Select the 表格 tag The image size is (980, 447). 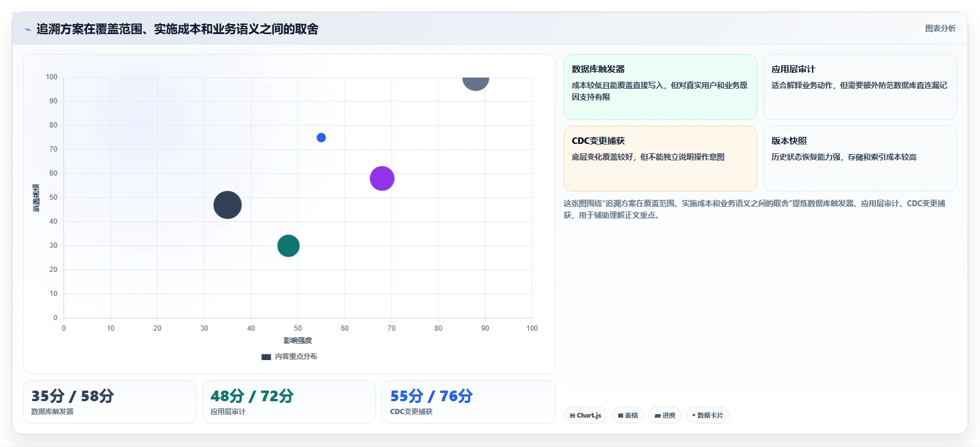pos(628,415)
